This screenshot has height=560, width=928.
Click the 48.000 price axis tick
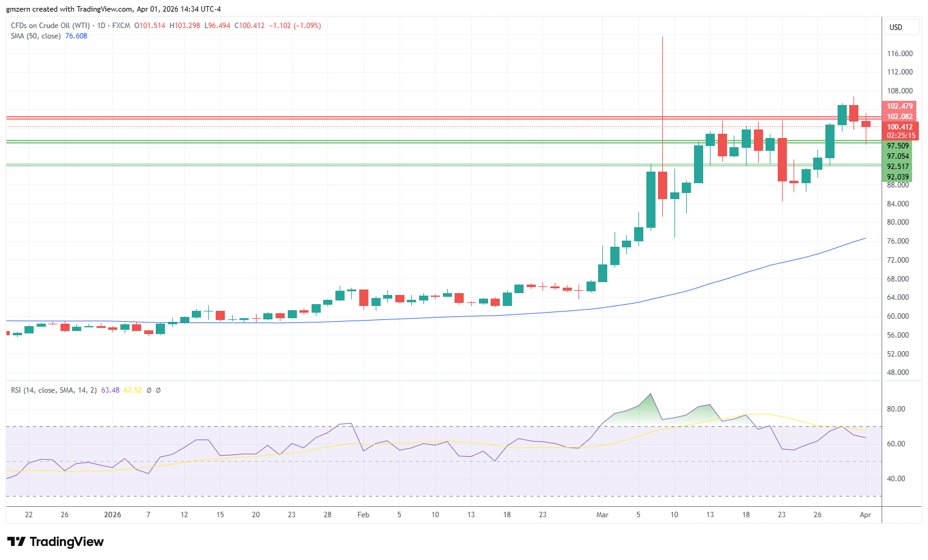coord(898,373)
